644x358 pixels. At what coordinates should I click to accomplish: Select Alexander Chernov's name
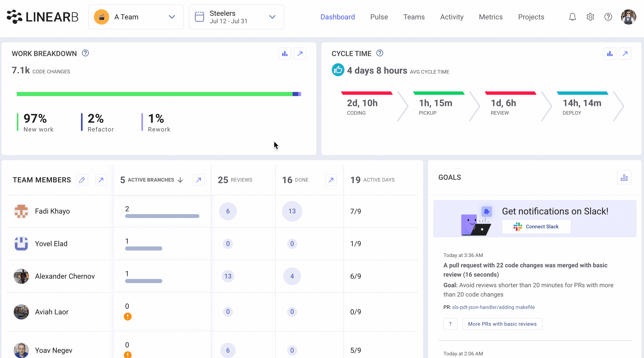click(x=65, y=276)
